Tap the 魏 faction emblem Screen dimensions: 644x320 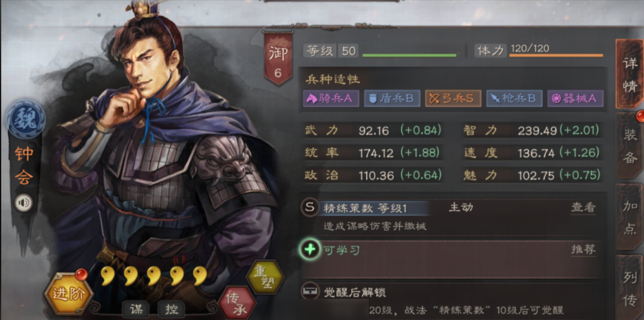coord(25,119)
